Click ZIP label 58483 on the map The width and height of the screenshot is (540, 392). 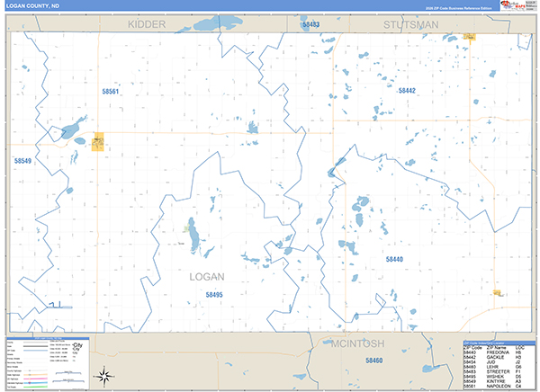(x=311, y=24)
